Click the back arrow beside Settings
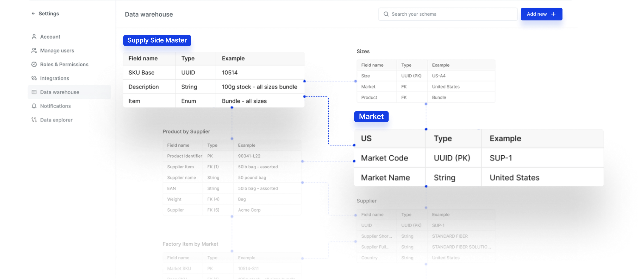644x279 pixels. pos(33,13)
